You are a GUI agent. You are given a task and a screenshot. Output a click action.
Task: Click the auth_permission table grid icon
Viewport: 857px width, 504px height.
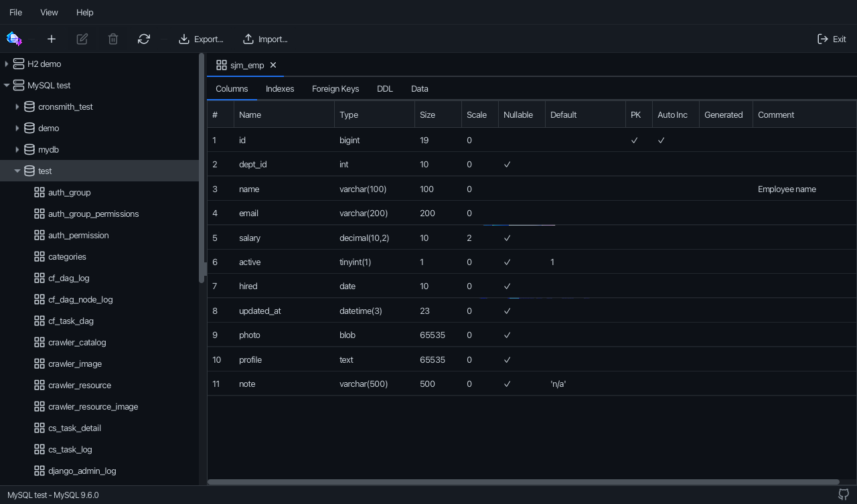(x=40, y=235)
